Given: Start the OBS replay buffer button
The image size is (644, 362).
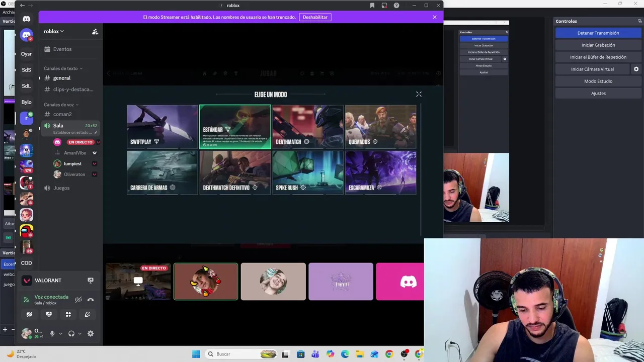Looking at the screenshot, I should tap(598, 57).
